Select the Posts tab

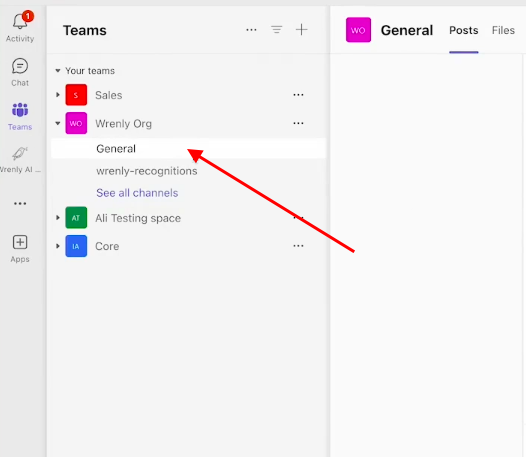pyautogui.click(x=464, y=30)
